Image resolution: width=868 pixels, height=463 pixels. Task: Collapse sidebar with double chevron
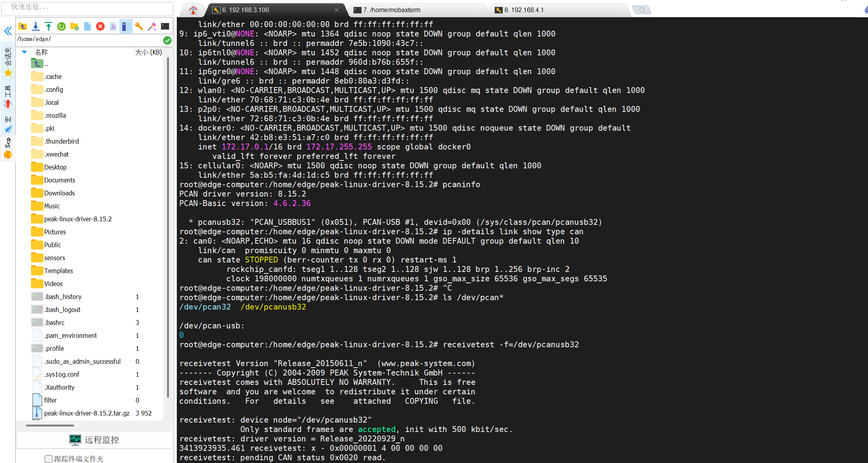pyautogui.click(x=8, y=31)
